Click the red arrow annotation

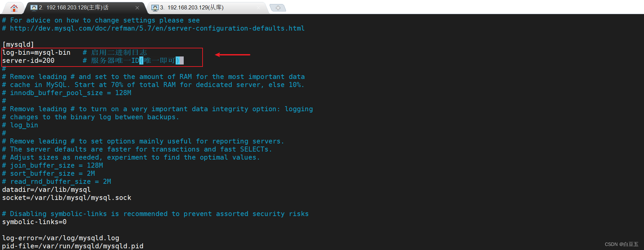click(x=232, y=54)
